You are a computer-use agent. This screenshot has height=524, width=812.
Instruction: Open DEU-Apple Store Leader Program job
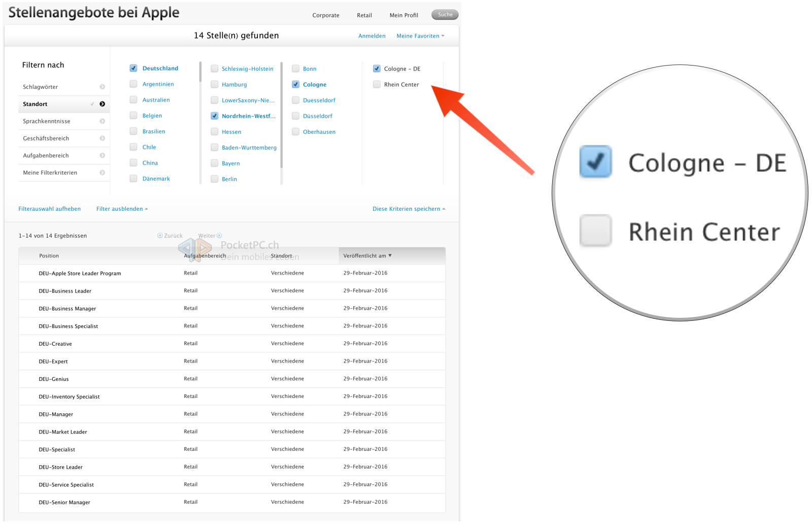point(80,273)
